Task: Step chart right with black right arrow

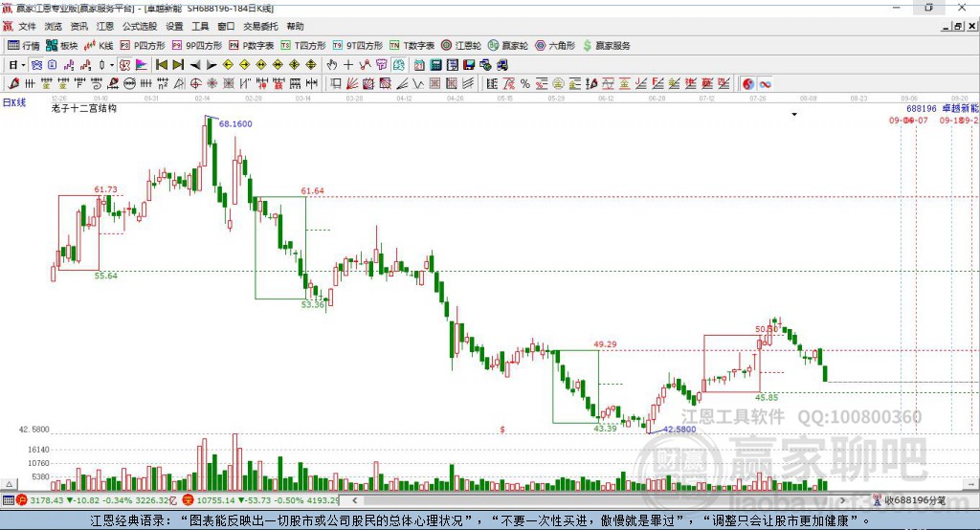Action: click(212, 65)
